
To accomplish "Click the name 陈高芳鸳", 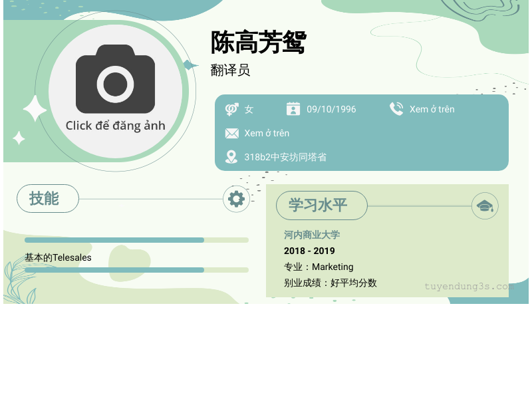I will pos(258,43).
